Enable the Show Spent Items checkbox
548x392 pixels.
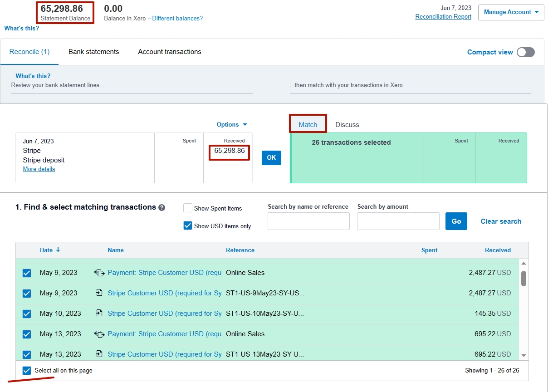pos(188,208)
